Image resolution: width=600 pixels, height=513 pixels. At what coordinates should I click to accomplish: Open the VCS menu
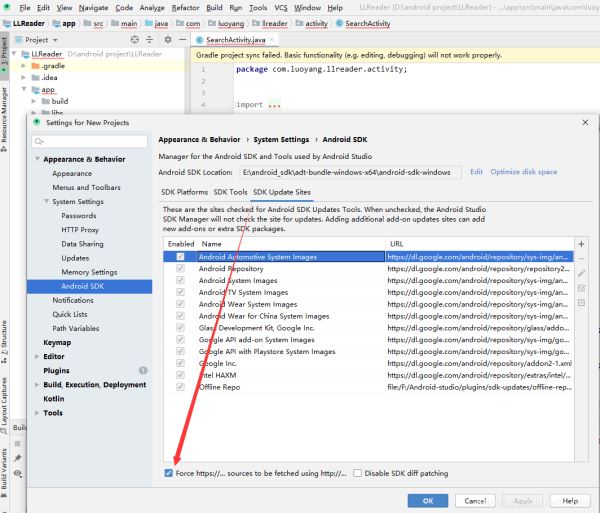point(280,8)
